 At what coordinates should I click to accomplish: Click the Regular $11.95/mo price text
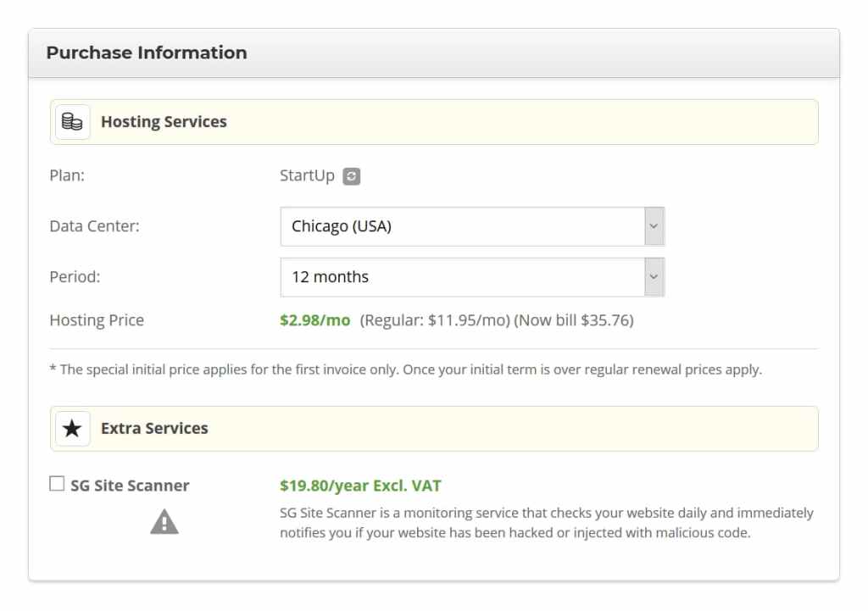click(435, 321)
